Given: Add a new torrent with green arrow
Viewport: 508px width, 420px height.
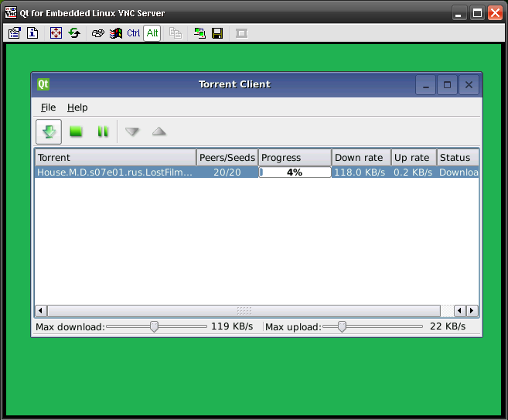Looking at the screenshot, I should coord(49,131).
